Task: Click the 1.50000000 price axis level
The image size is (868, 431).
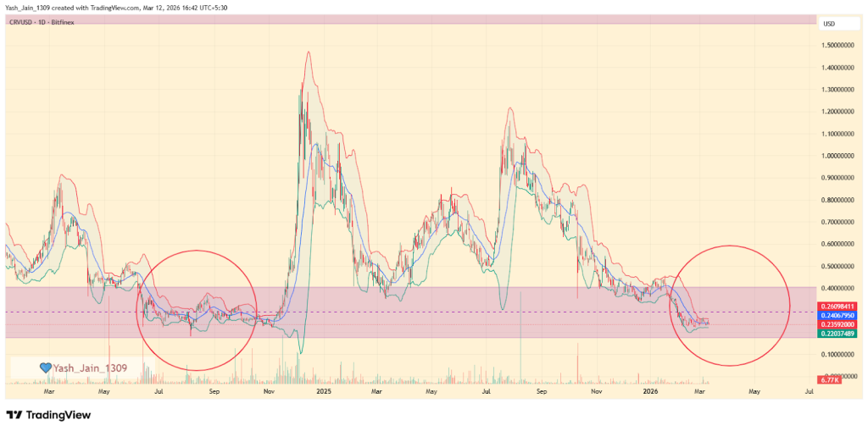Action: coord(840,45)
